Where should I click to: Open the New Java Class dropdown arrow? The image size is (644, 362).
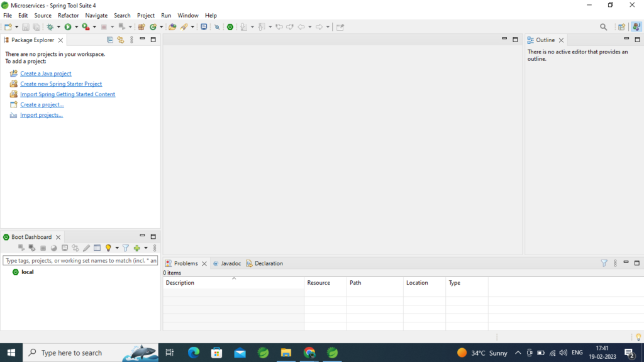[162, 27]
